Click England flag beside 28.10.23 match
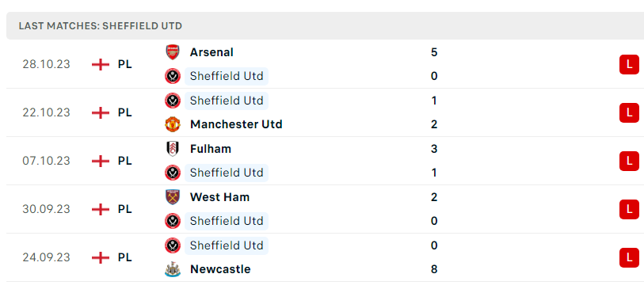The width and height of the screenshot is (644, 289). click(x=101, y=64)
